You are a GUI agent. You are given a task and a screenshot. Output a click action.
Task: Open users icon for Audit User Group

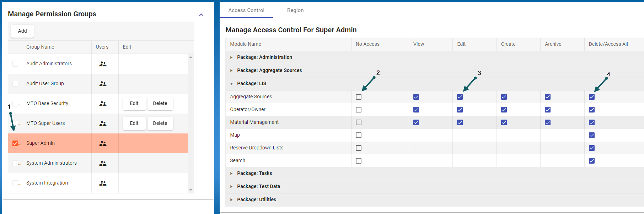point(103,84)
